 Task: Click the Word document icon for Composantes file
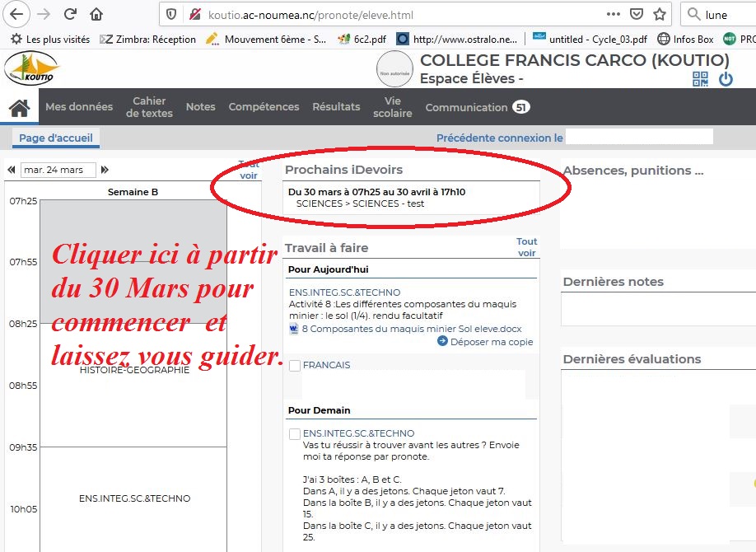coord(294,329)
